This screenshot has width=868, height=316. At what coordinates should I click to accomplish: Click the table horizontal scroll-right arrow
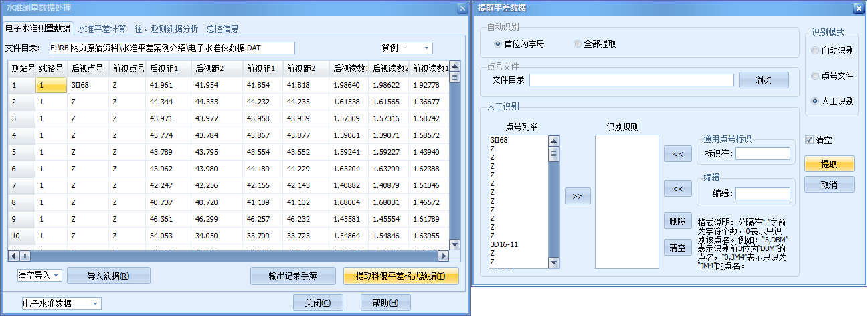click(x=442, y=256)
